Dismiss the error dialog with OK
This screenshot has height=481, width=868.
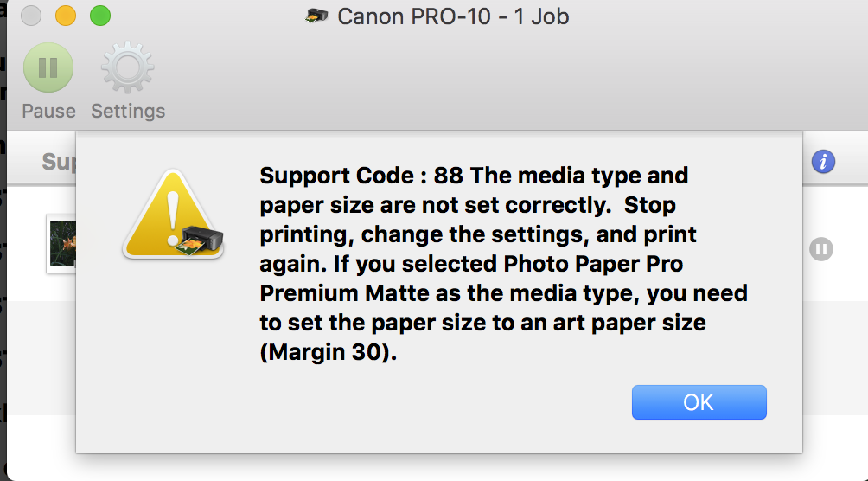click(x=699, y=402)
